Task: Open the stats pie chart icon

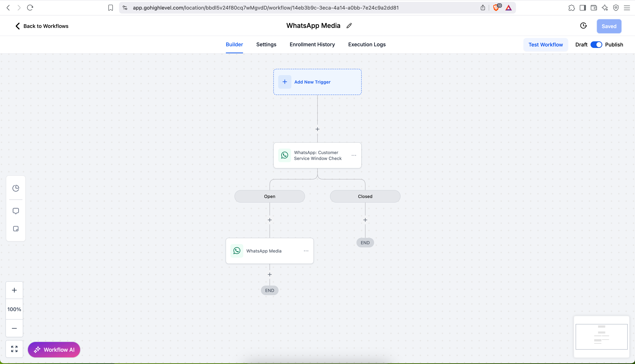Action: pos(16,188)
